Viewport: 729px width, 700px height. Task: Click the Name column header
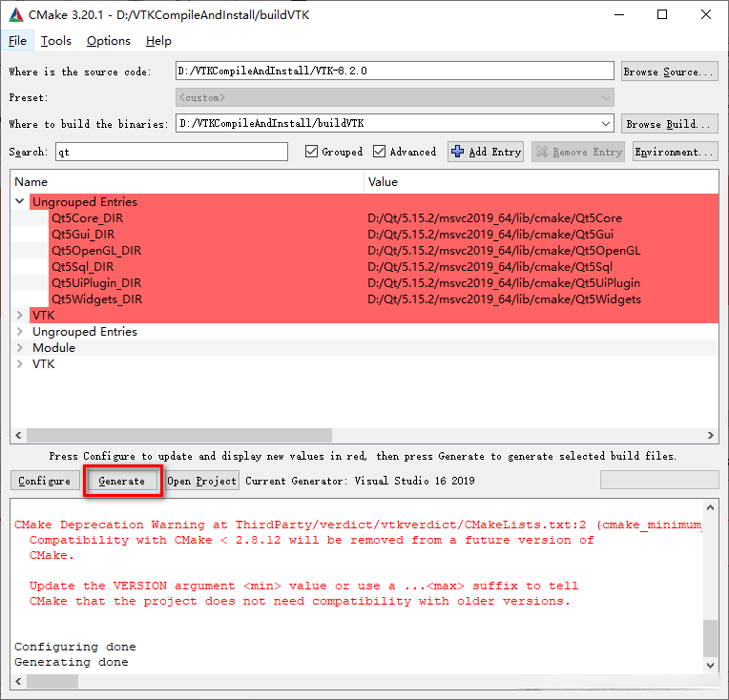[x=187, y=182]
